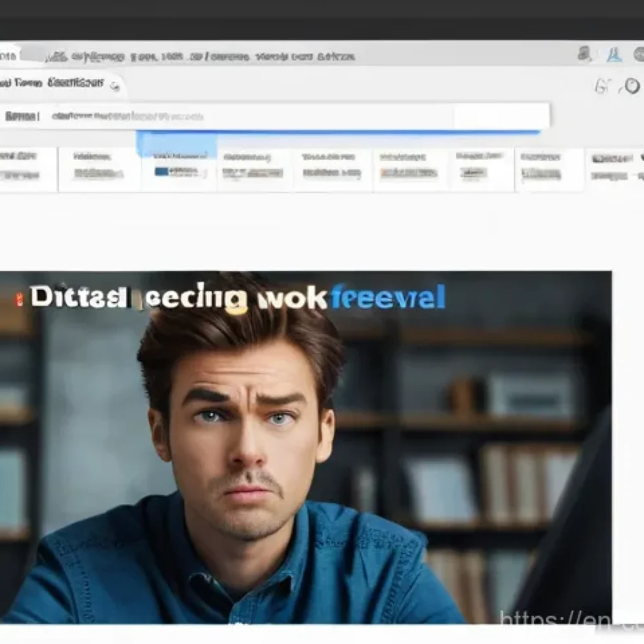Click the first gray icon in the top-right icon group
This screenshot has height=644, width=644.
coord(584,54)
